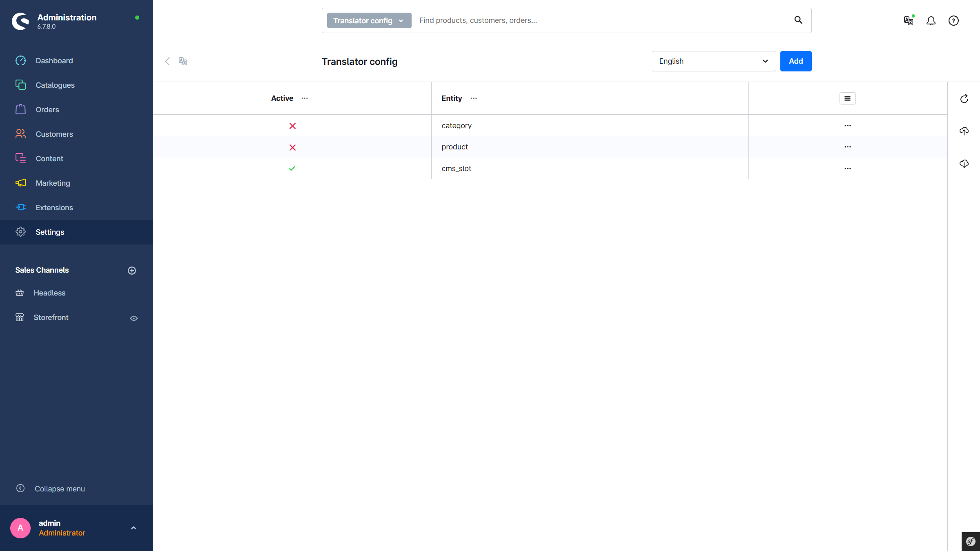Click the translator icon in top bar

pos(909,21)
